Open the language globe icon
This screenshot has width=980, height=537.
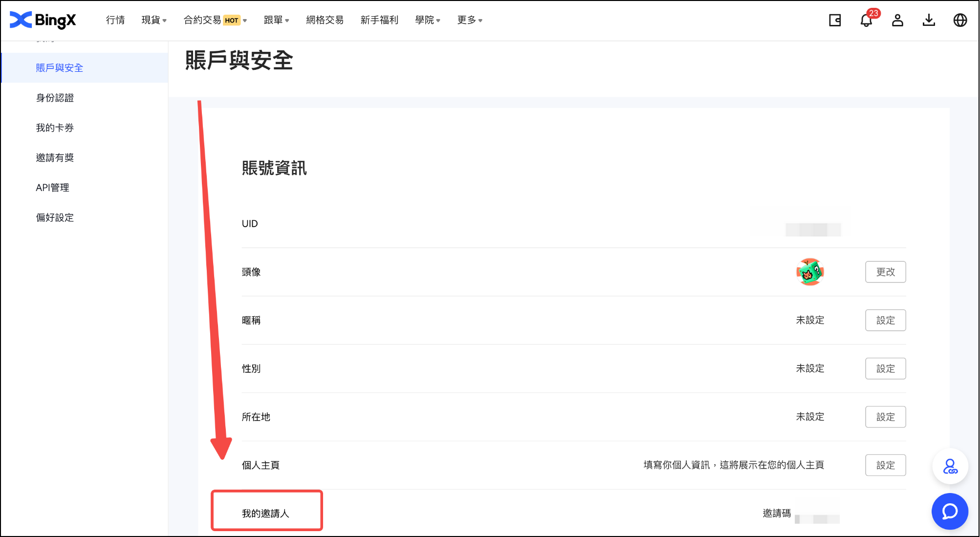click(960, 20)
